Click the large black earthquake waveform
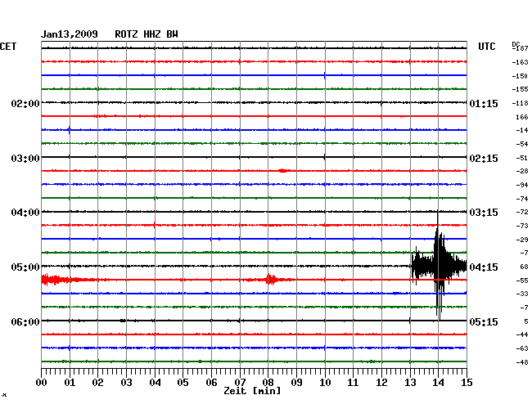Screen dimensions: 532x404 (439, 266)
